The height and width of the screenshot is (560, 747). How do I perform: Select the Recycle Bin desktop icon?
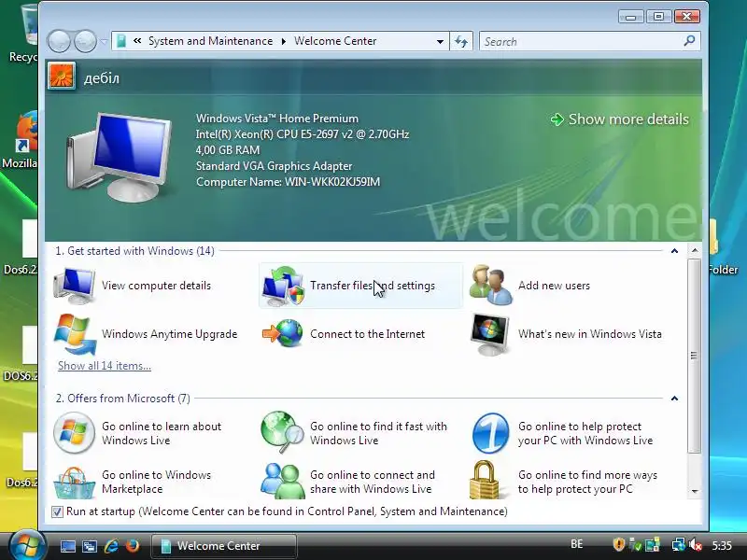point(22,34)
